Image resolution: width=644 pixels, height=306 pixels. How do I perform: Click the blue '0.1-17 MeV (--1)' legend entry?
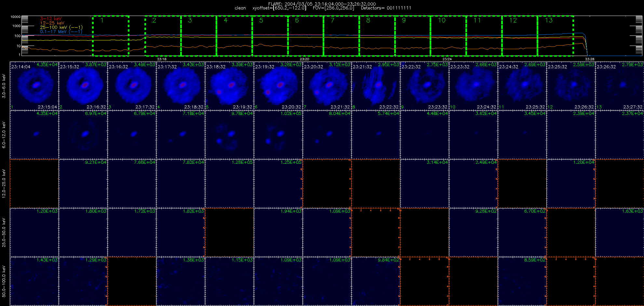tap(61, 32)
